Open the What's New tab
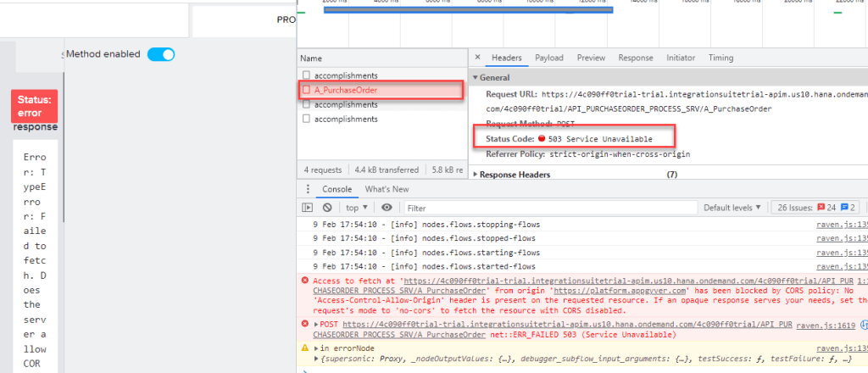This screenshot has width=868, height=373. click(387, 189)
